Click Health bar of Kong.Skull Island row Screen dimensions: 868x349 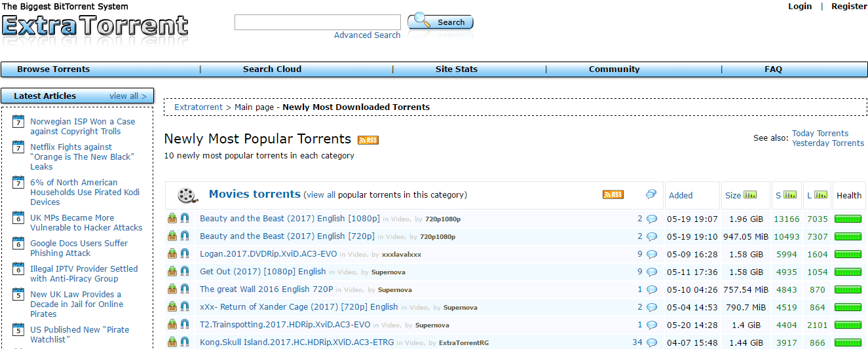848,342
